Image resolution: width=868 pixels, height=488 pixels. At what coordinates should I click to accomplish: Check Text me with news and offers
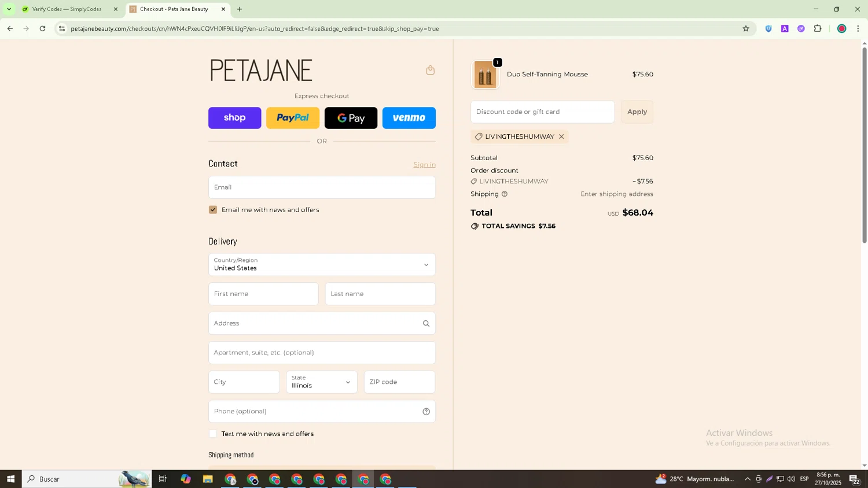(x=213, y=434)
